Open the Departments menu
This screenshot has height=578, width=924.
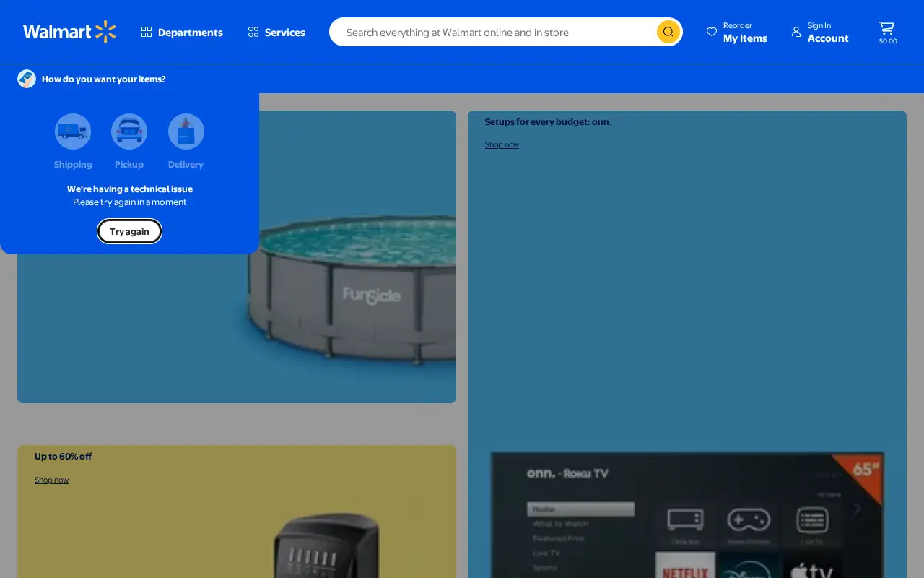[x=182, y=32]
